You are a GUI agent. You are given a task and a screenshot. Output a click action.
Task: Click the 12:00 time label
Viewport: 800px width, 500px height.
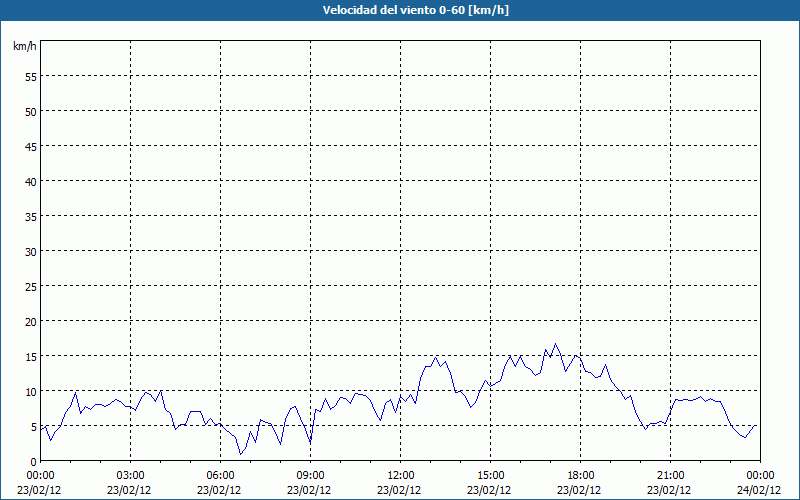click(x=401, y=476)
